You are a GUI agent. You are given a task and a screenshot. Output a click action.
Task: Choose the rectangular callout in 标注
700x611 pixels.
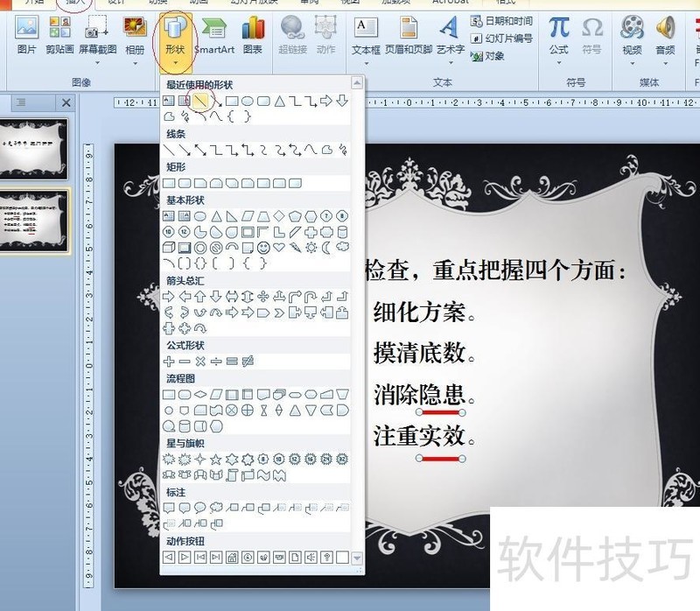tap(169, 508)
